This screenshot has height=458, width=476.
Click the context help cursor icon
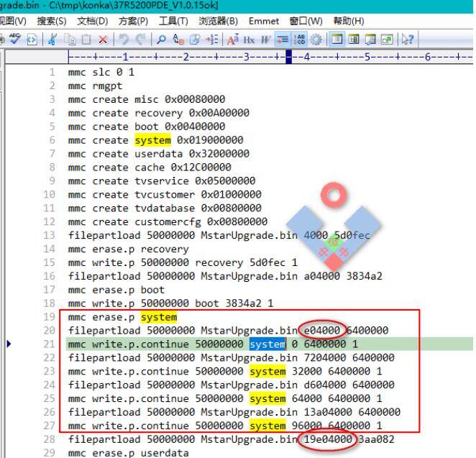coord(408,39)
